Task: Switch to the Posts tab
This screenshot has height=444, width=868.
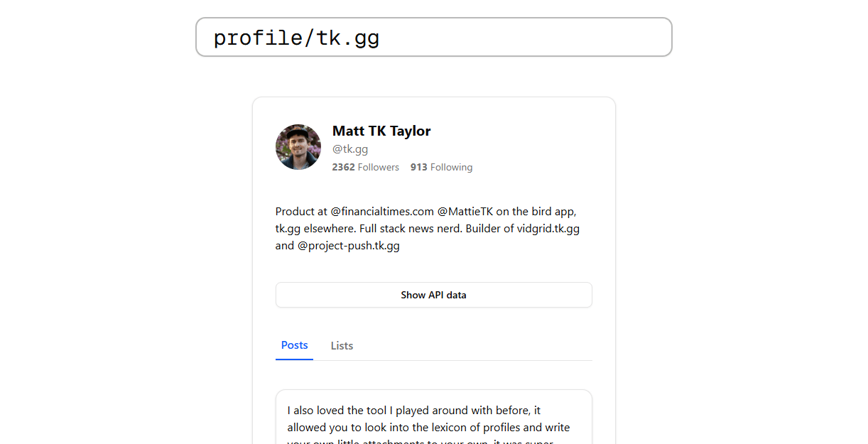Action: click(x=294, y=345)
